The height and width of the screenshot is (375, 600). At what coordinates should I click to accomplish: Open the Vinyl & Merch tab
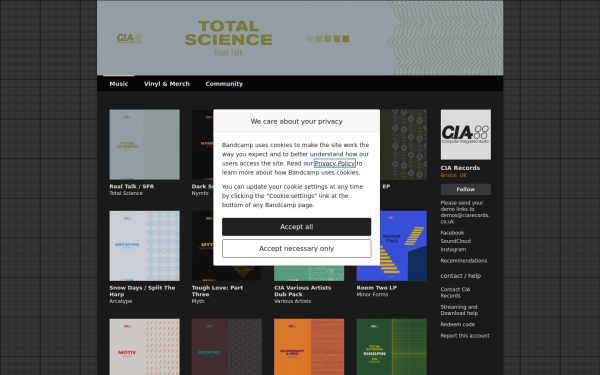[166, 83]
